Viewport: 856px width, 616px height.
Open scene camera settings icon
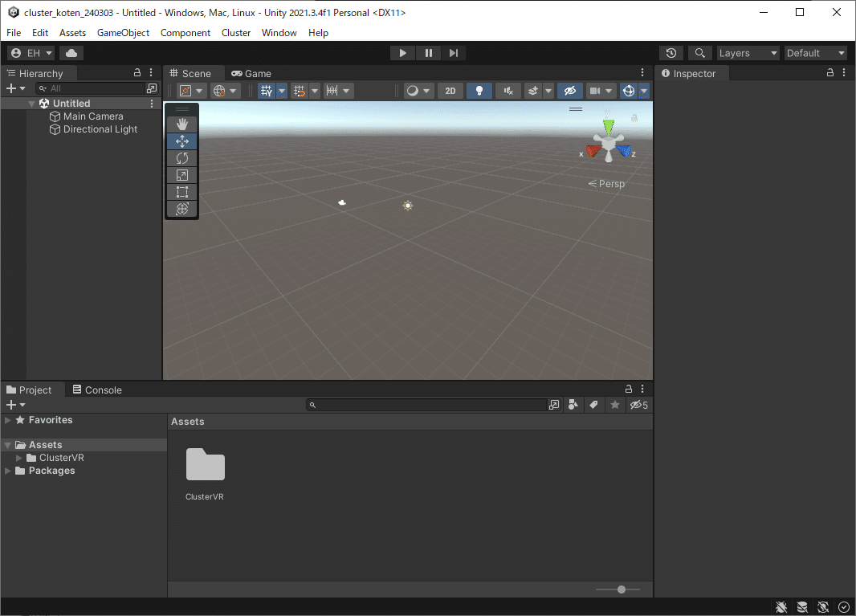601,91
